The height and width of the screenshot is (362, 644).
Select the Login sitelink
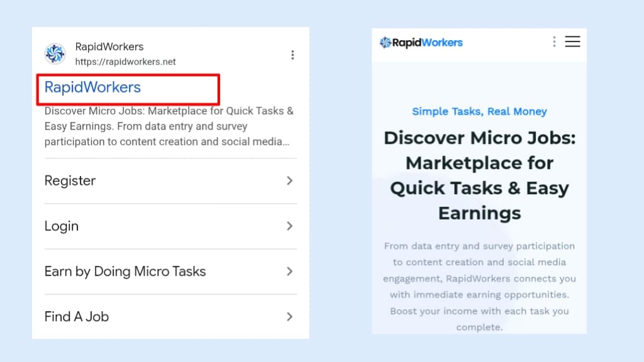point(62,226)
